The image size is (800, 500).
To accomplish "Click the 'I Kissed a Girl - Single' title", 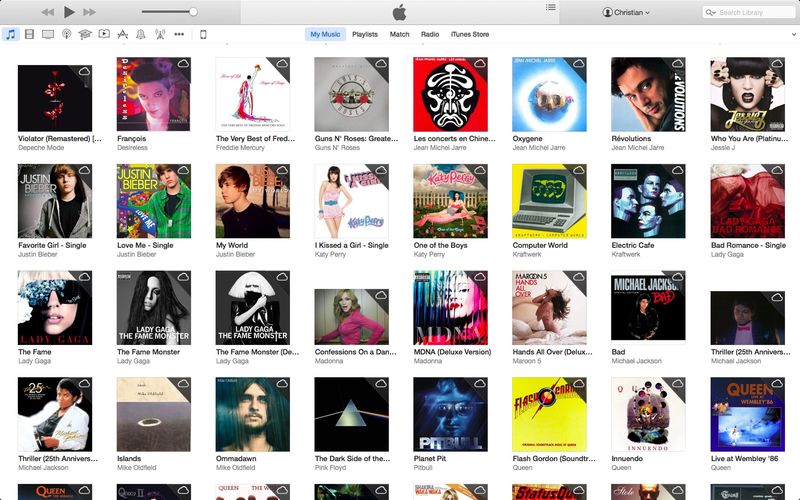I will (x=352, y=245).
